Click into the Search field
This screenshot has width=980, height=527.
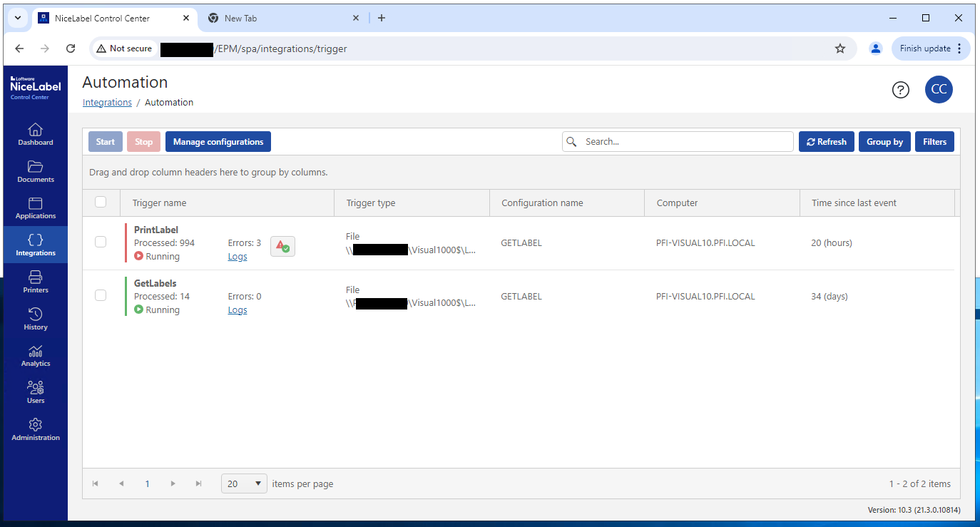pyautogui.click(x=678, y=141)
